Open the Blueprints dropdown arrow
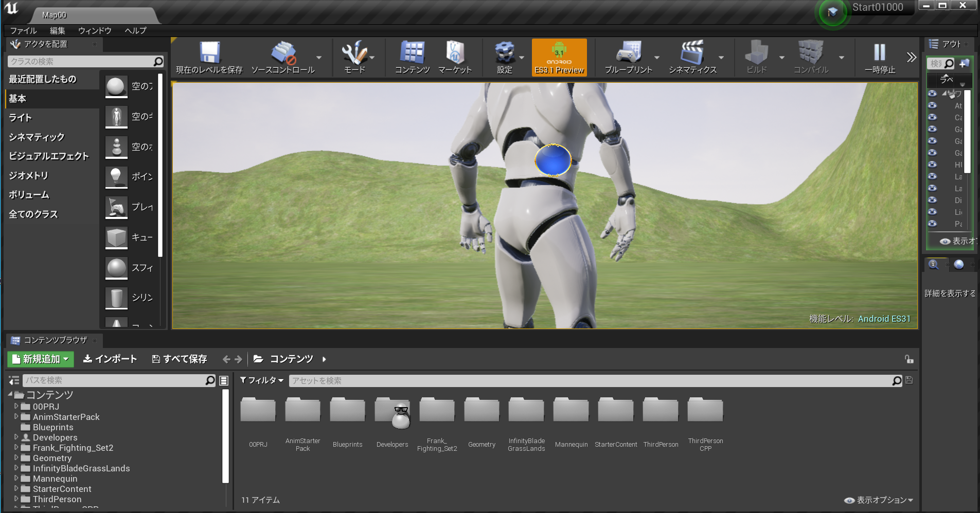This screenshot has height=513, width=980. pos(657,58)
